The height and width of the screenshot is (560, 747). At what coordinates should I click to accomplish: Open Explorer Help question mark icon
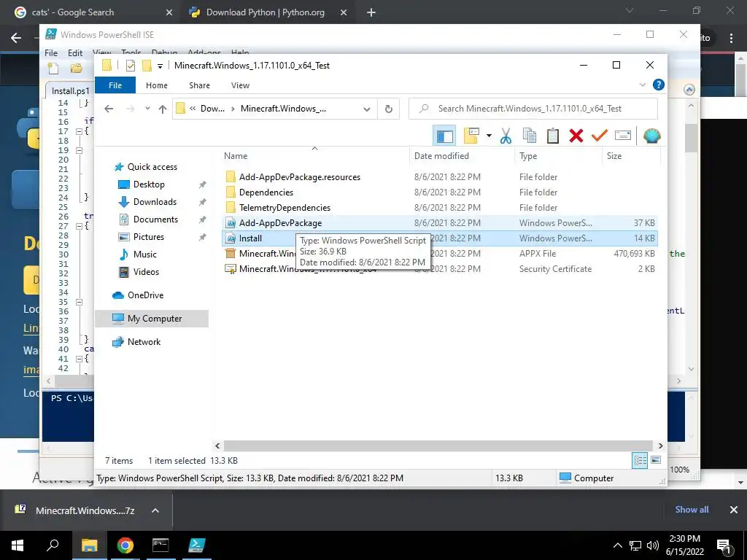(659, 85)
